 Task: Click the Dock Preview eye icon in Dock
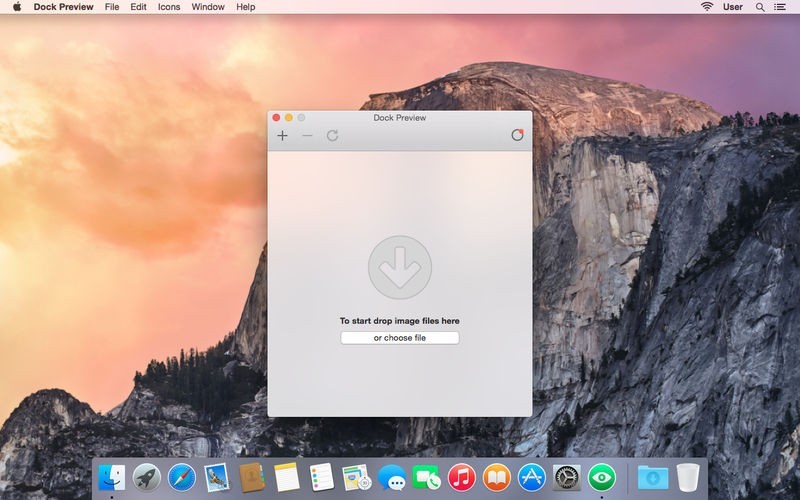tap(600, 477)
